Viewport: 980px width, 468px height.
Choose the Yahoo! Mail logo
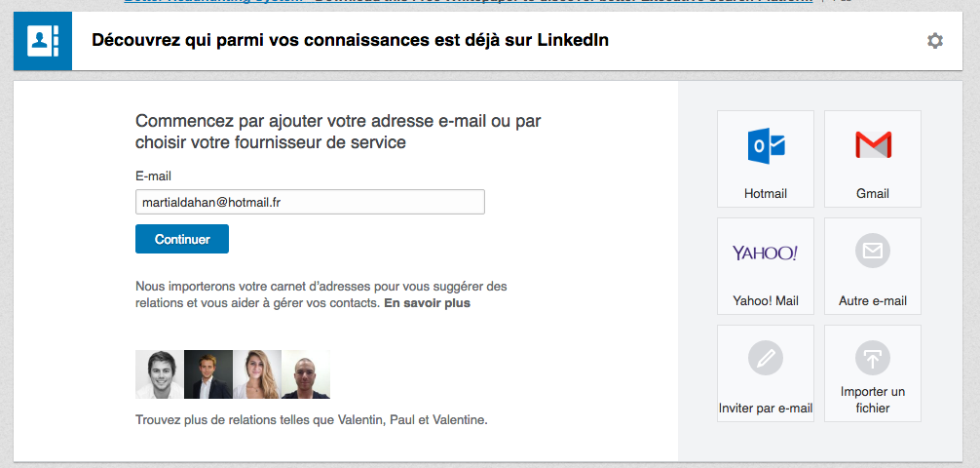tap(765, 253)
